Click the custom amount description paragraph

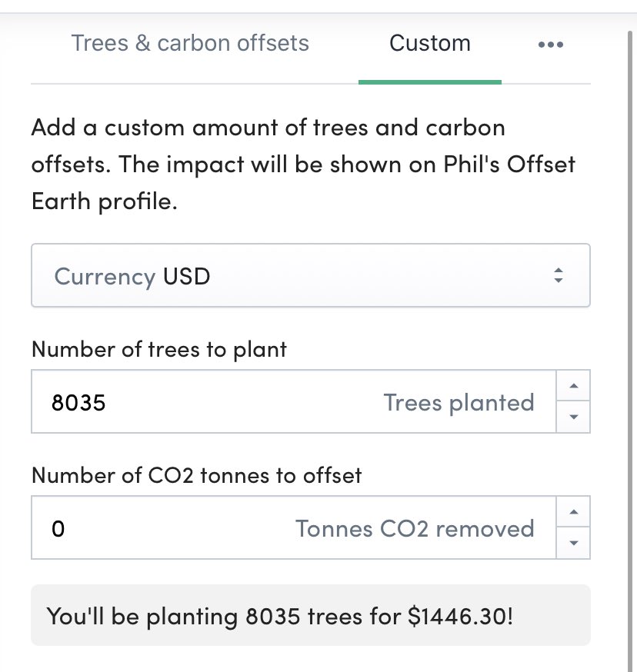click(302, 164)
